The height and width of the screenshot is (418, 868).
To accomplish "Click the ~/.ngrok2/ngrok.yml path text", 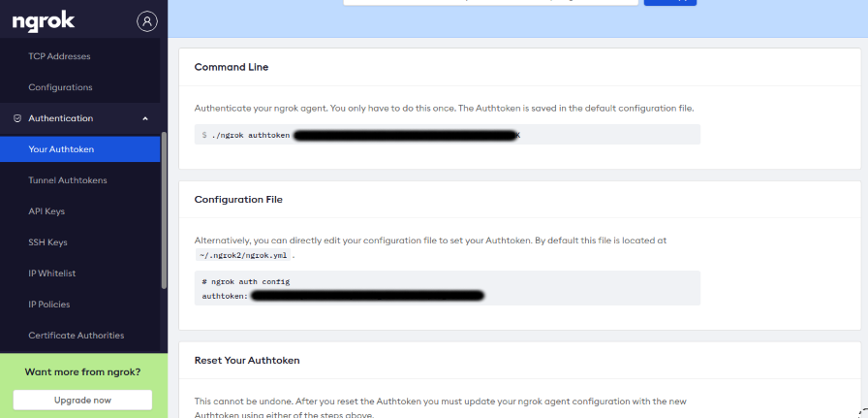I will (242, 256).
